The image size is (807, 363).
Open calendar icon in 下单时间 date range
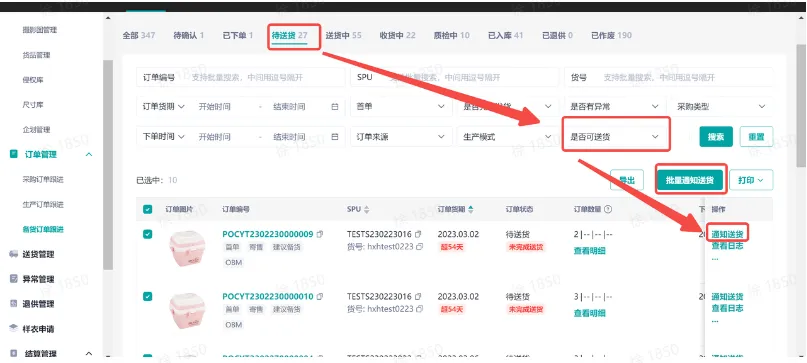click(x=335, y=137)
